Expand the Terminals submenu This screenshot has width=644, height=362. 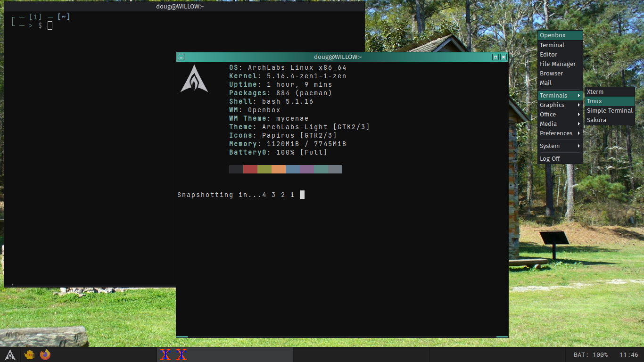coord(560,96)
